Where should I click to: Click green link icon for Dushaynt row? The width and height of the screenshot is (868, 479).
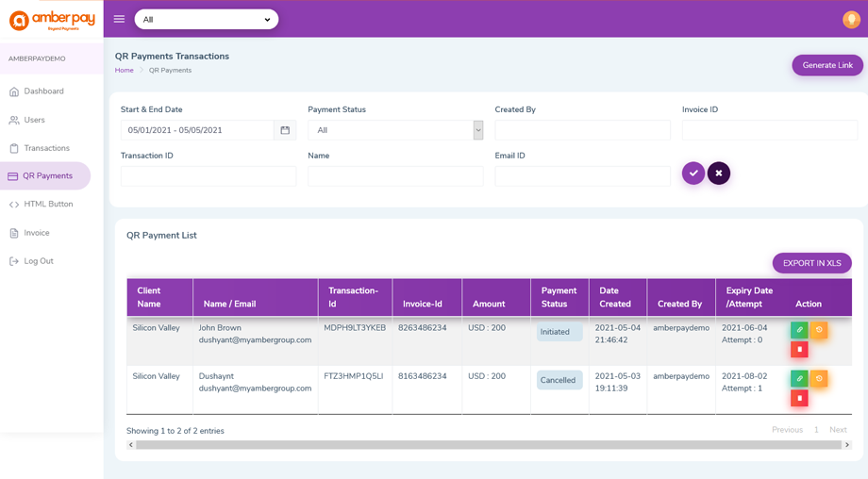799,378
